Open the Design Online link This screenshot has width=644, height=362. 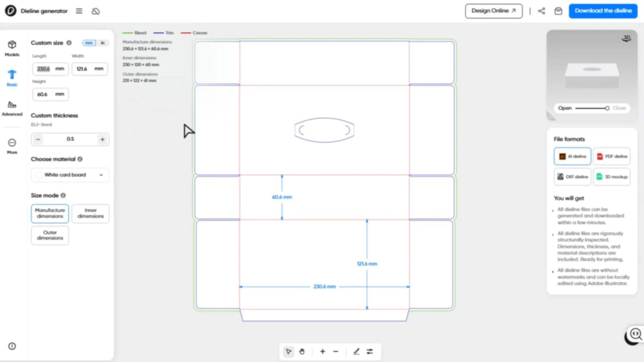pos(493,11)
